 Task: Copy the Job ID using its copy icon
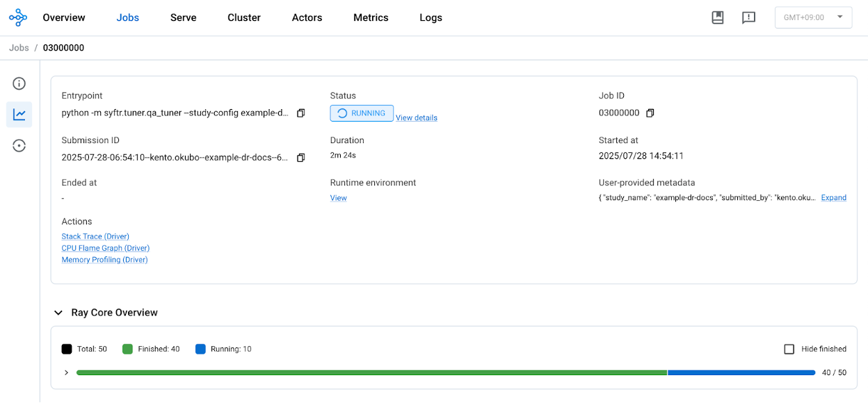(650, 113)
